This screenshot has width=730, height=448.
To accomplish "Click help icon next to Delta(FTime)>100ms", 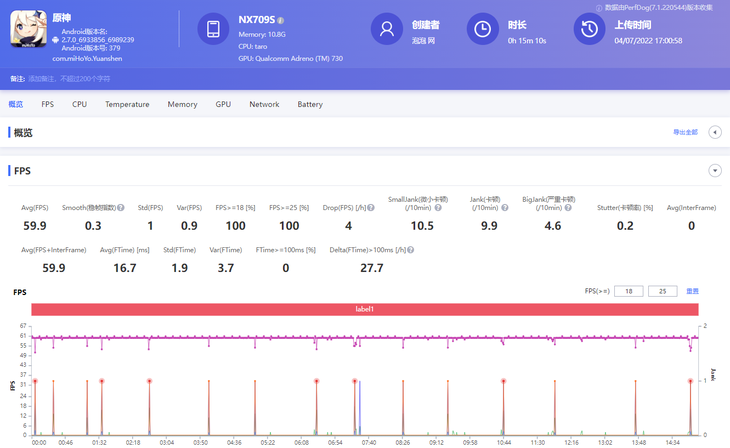I will (x=411, y=250).
